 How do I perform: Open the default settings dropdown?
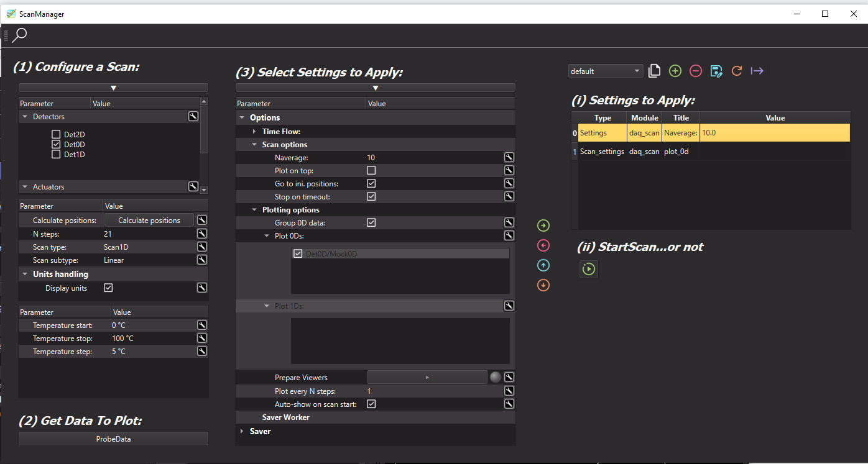coord(606,71)
